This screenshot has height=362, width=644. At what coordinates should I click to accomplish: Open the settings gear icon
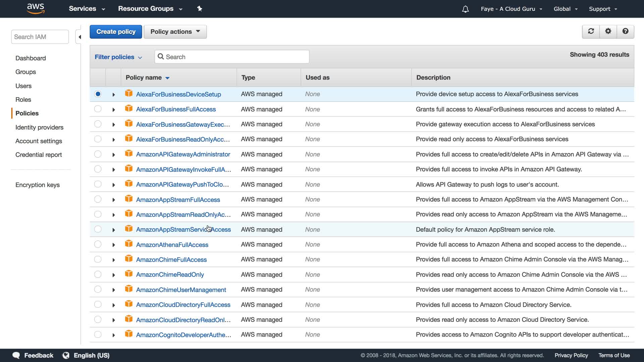[608, 31]
